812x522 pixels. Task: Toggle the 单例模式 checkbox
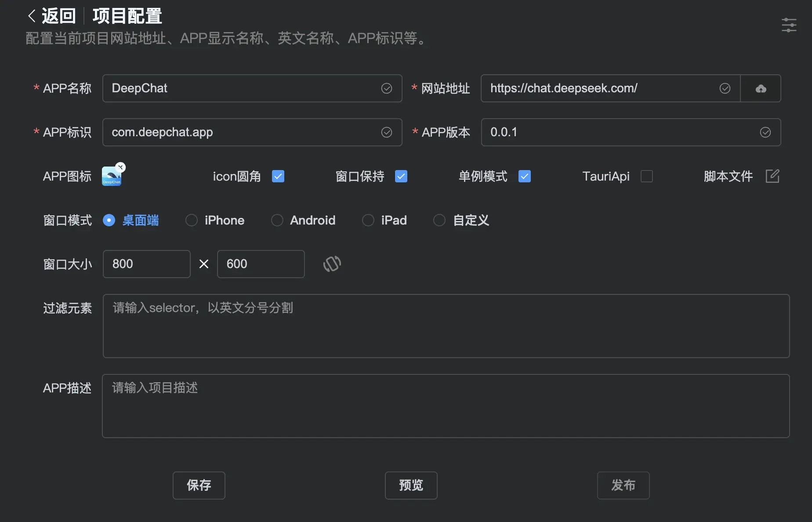(x=525, y=176)
